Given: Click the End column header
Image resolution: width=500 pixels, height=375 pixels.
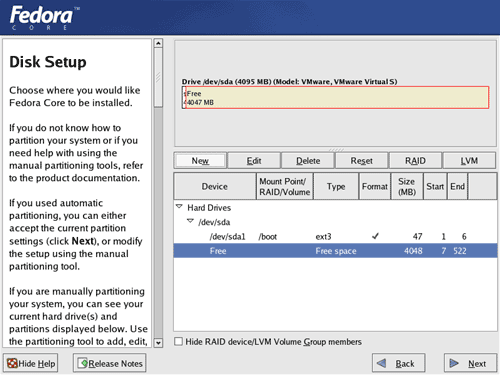Looking at the screenshot, I should click(x=457, y=186).
